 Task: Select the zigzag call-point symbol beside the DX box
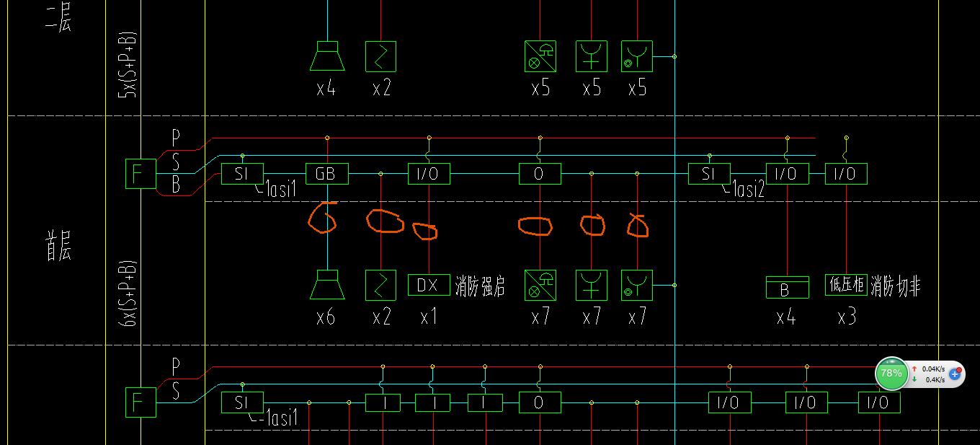(x=380, y=285)
